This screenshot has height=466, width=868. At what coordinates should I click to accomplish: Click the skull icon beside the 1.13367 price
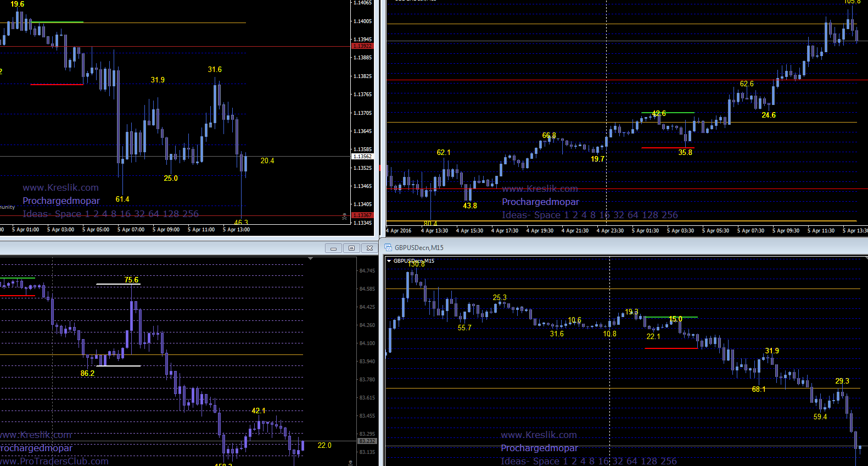coord(344,217)
